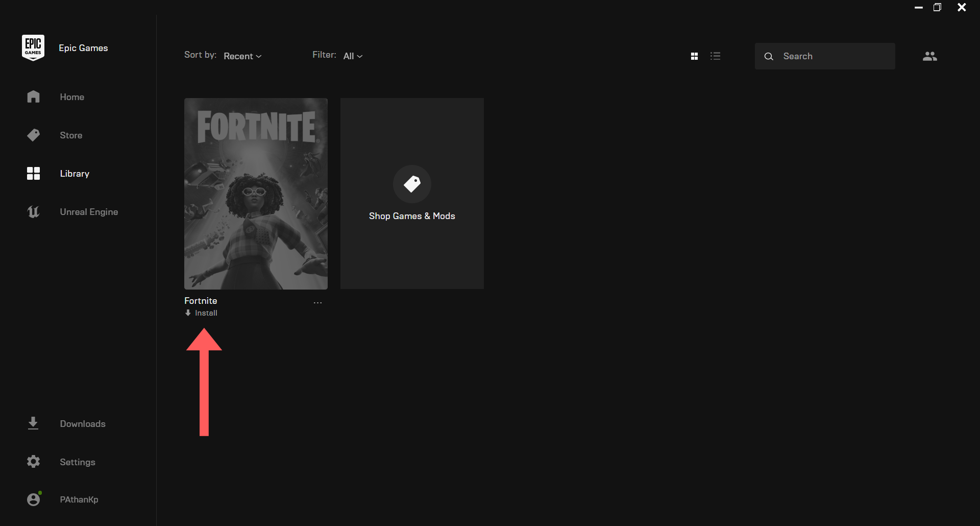Open Shop Games & Mods
The width and height of the screenshot is (980, 526).
pyautogui.click(x=412, y=194)
